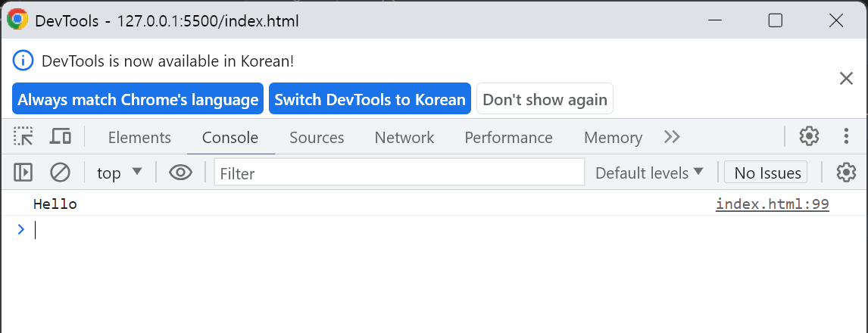Screen dimensions: 868x333
Task: Select the Console tab
Action: pyautogui.click(x=230, y=137)
